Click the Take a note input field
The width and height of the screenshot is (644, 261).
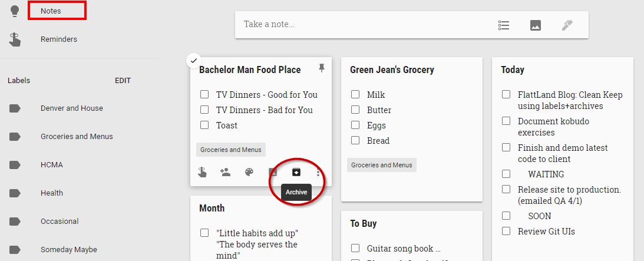click(x=361, y=24)
